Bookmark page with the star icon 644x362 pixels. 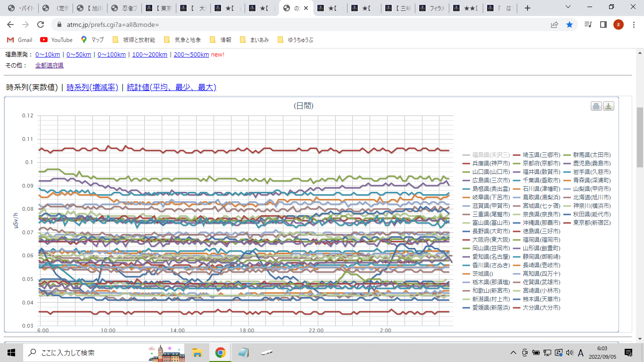coord(570,25)
